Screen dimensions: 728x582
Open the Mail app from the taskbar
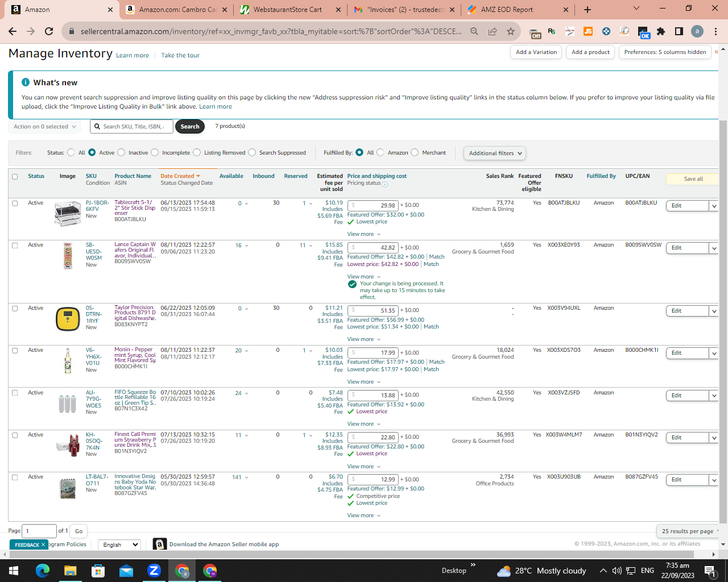126,571
